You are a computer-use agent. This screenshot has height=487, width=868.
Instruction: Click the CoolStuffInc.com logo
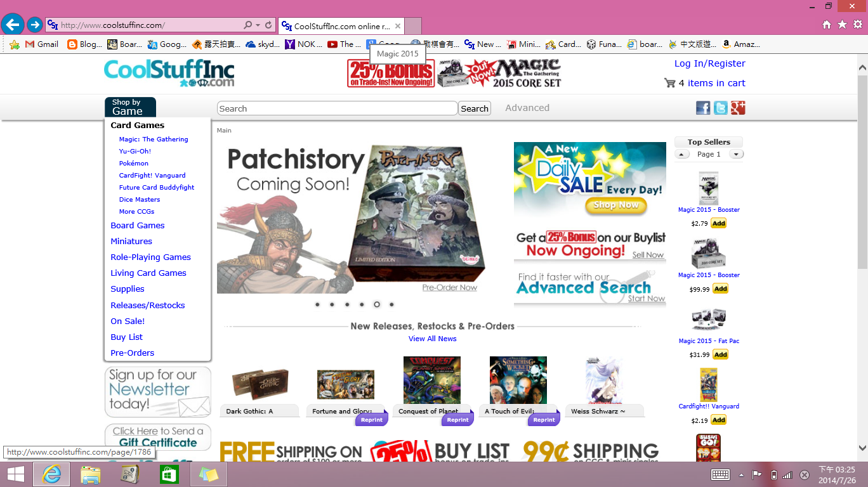tap(169, 73)
